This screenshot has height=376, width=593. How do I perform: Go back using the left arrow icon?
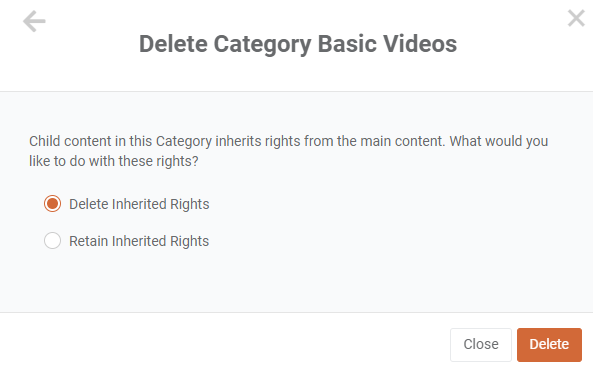[x=34, y=21]
